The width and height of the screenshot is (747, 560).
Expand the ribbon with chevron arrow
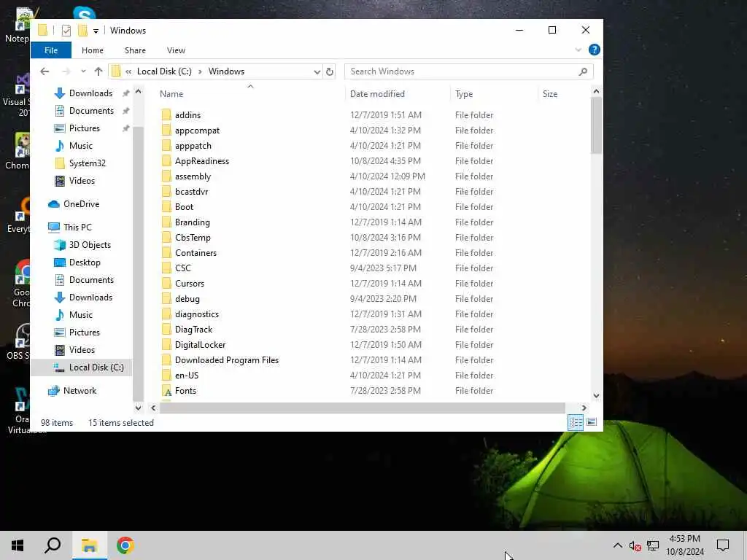tap(578, 50)
